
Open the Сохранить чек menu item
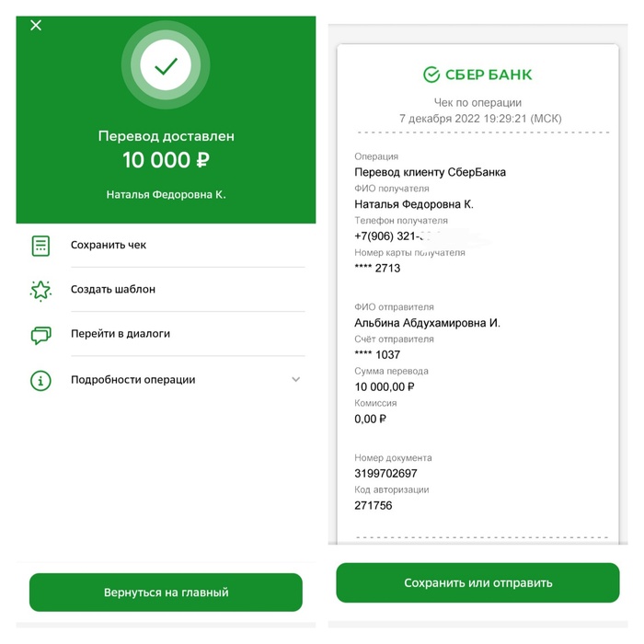click(x=167, y=246)
